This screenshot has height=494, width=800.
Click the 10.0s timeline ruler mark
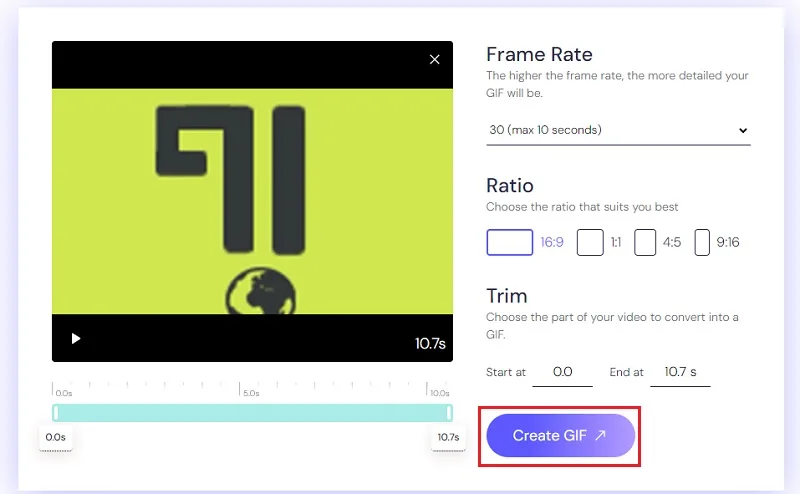[439, 393]
